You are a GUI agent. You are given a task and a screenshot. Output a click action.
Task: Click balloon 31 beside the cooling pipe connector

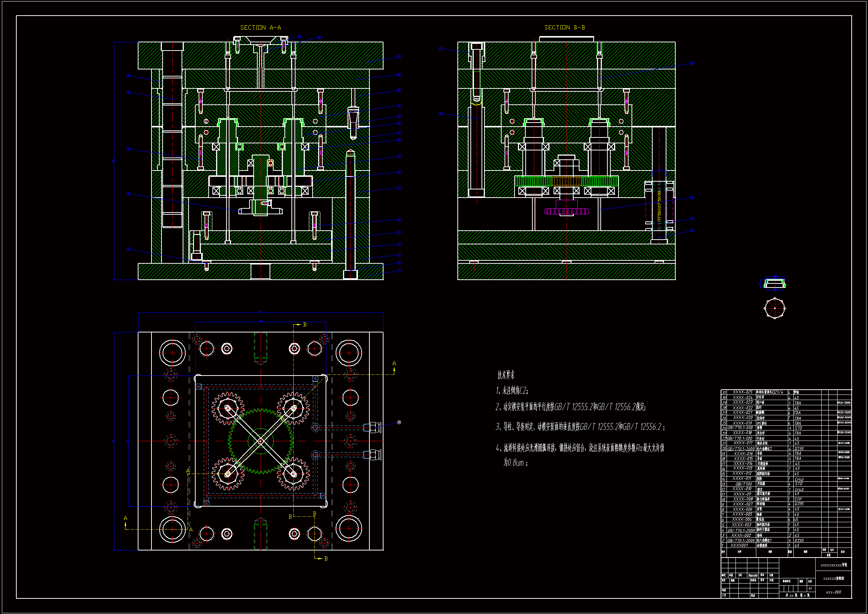[x=399, y=422]
